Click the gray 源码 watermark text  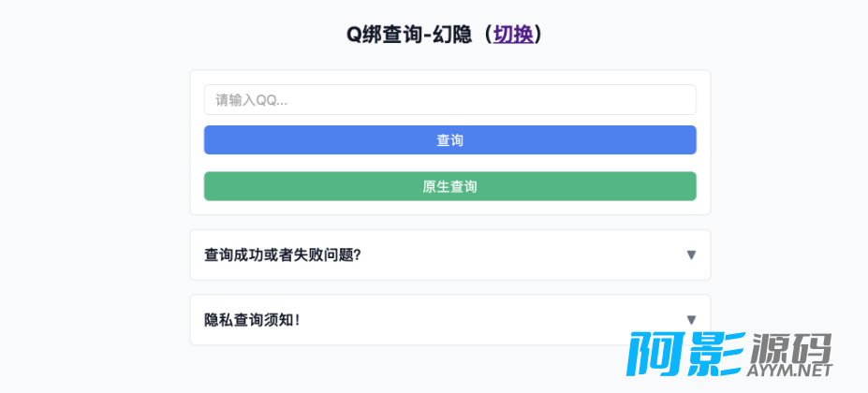[791, 347]
